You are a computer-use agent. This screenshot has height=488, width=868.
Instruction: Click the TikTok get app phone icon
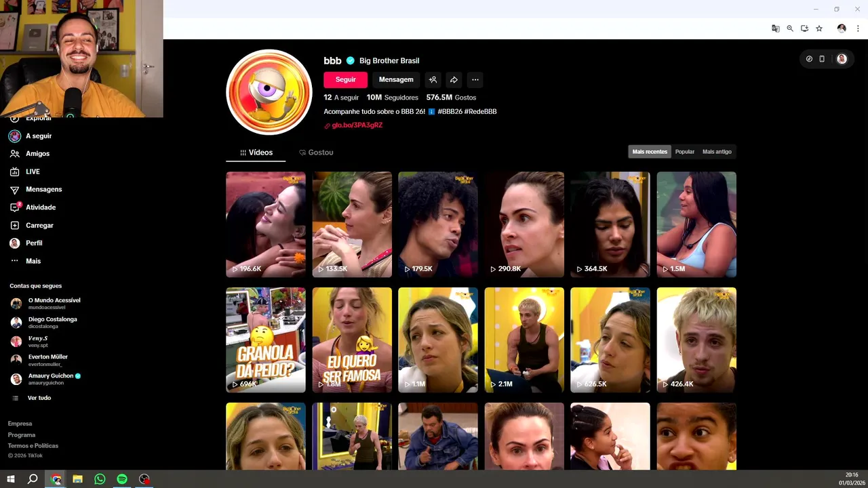click(x=822, y=59)
